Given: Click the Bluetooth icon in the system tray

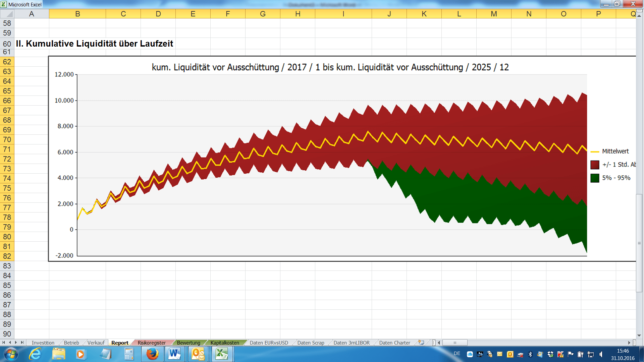Looking at the screenshot, I should 530,354.
